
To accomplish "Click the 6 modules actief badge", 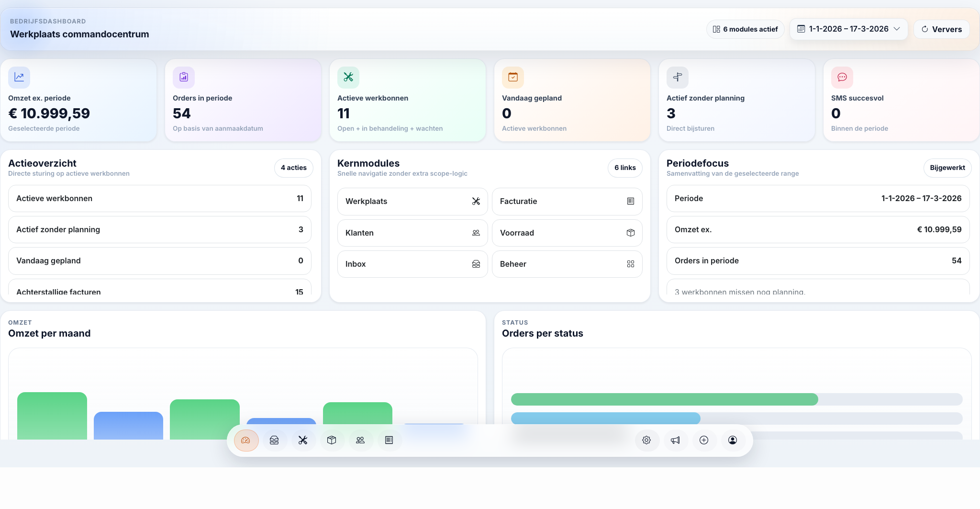I will click(745, 29).
